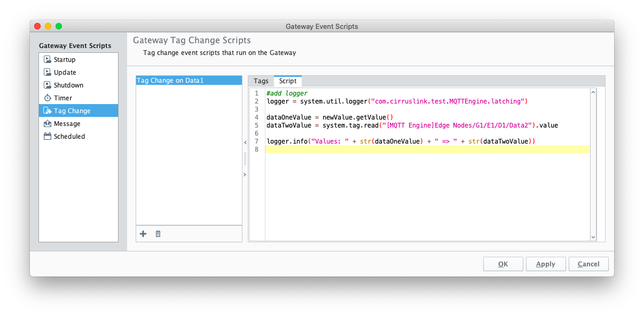Delete the selected tag change script
644x316 pixels.
pos(158,234)
